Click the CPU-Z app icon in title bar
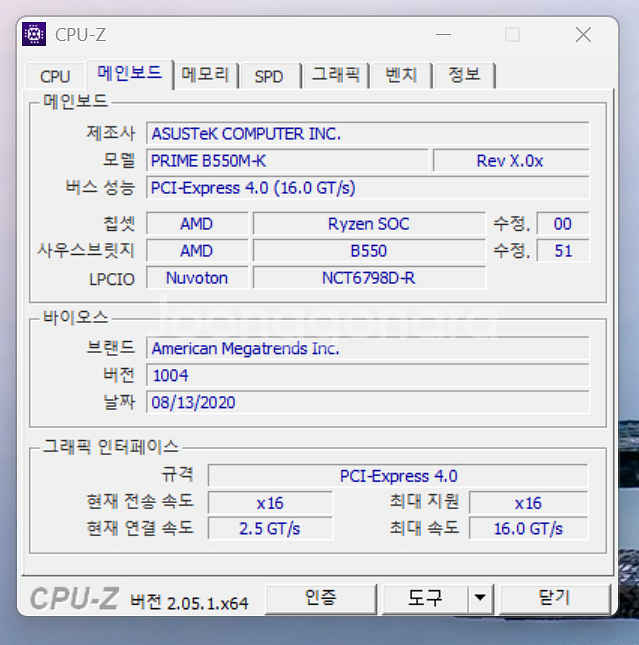The image size is (639, 645). click(x=34, y=34)
